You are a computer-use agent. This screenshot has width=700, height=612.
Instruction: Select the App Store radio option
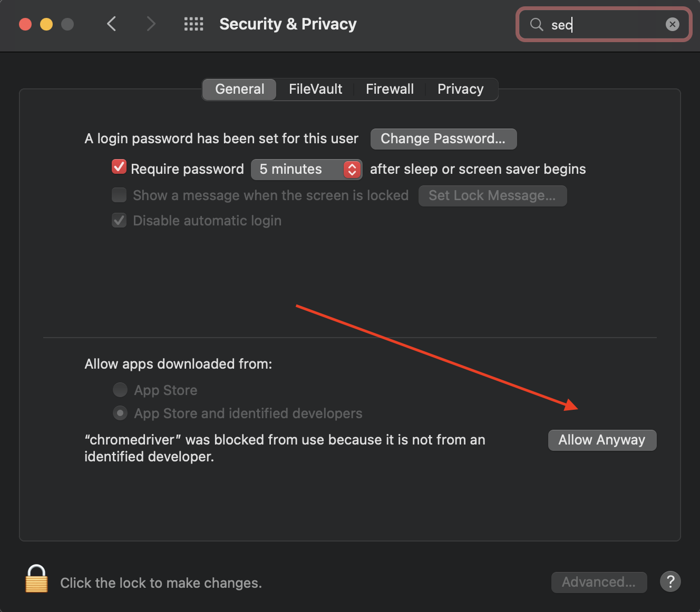(120, 390)
